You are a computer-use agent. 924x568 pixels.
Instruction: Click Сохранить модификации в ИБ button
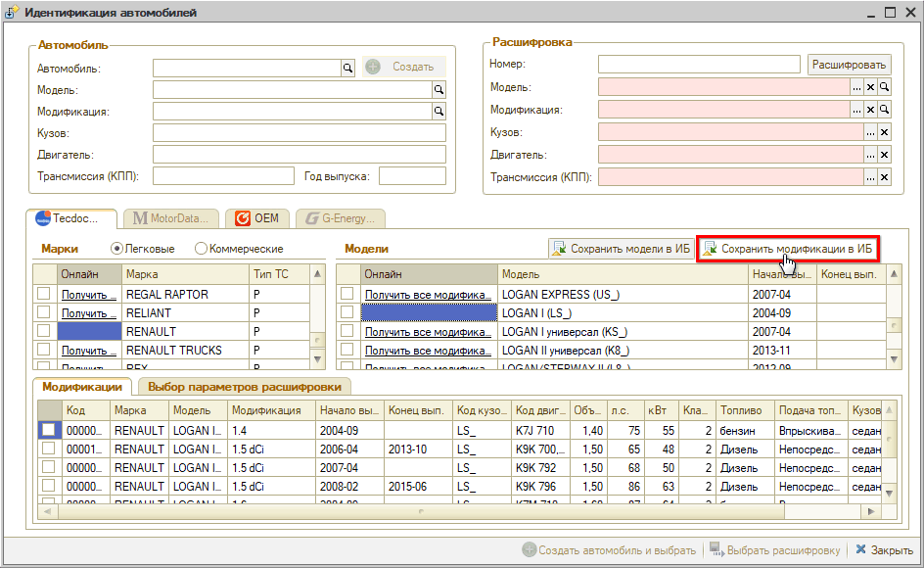pos(788,249)
